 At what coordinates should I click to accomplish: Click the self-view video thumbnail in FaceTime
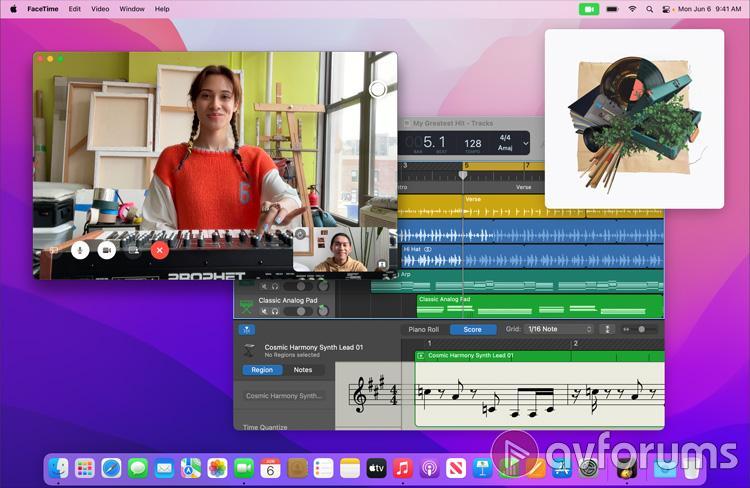pyautogui.click(x=342, y=249)
